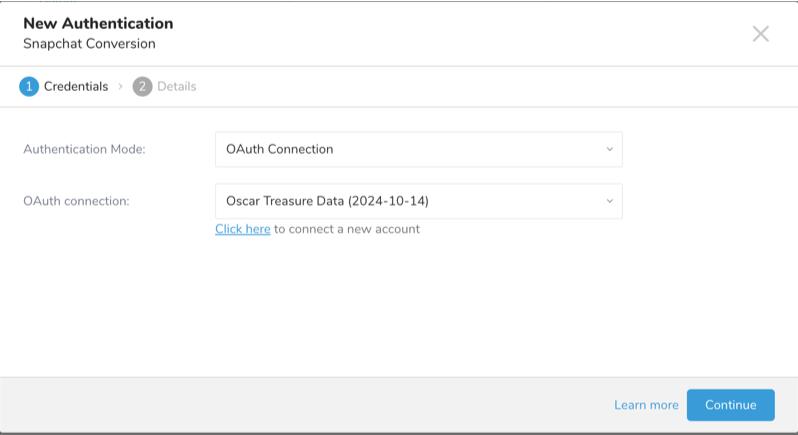Close the New Authentication dialog

[761, 34]
